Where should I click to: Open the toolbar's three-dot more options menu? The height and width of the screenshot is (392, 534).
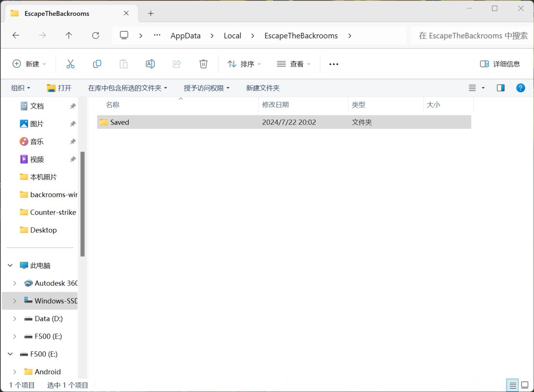click(334, 64)
